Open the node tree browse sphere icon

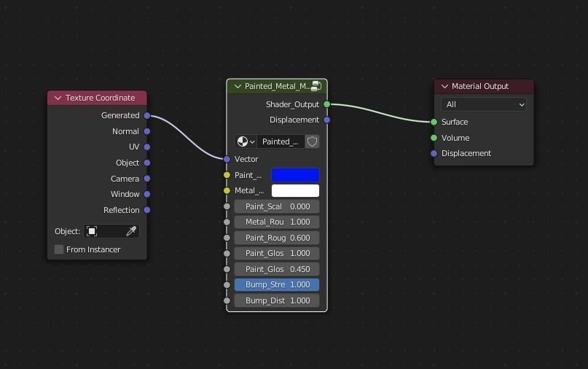click(x=246, y=141)
